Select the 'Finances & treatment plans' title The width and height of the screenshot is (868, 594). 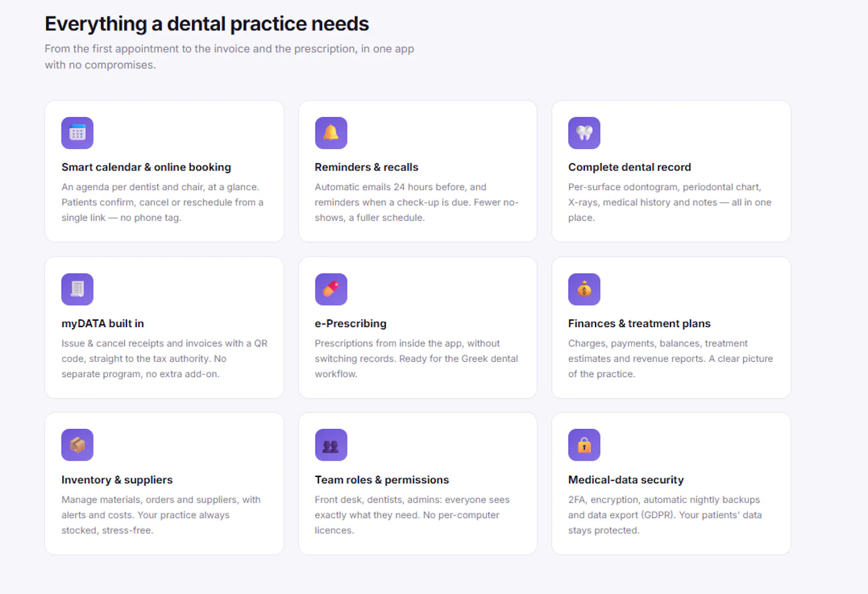(x=640, y=323)
